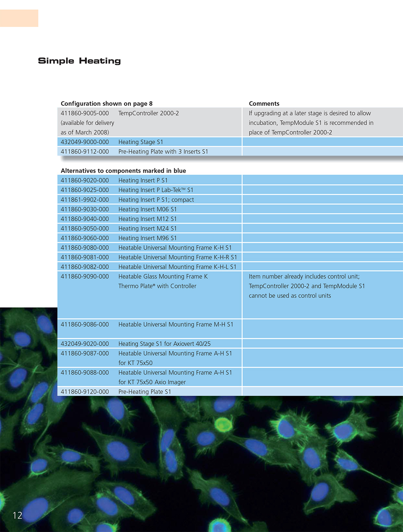This screenshot has height=532, width=403.
Task: Click 'Thermo Plate with Controller' line
Action: tap(158, 286)
